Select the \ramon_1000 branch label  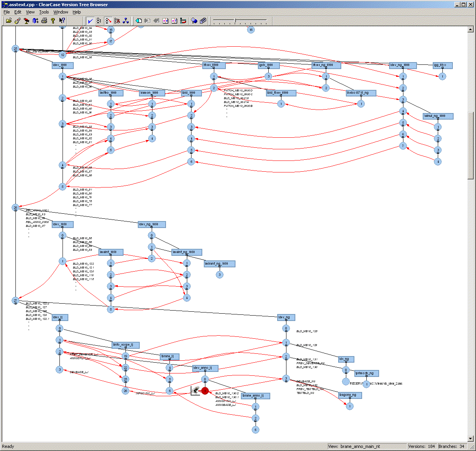pos(152,93)
